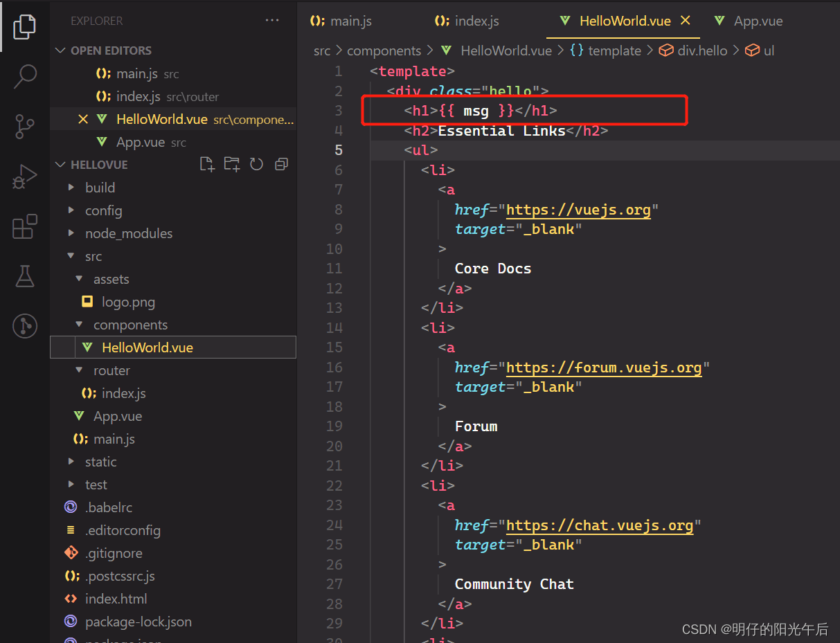Open the Search view in activity bar
This screenshot has height=643, width=840.
click(x=25, y=76)
